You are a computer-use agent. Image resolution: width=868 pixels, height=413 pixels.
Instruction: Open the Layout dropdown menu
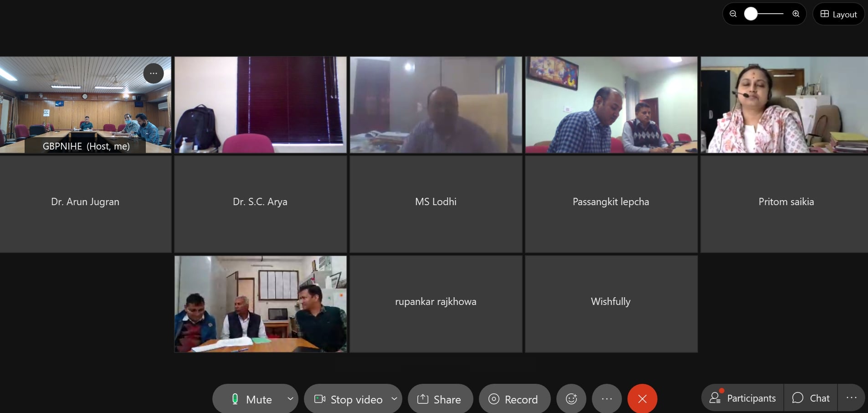point(839,14)
